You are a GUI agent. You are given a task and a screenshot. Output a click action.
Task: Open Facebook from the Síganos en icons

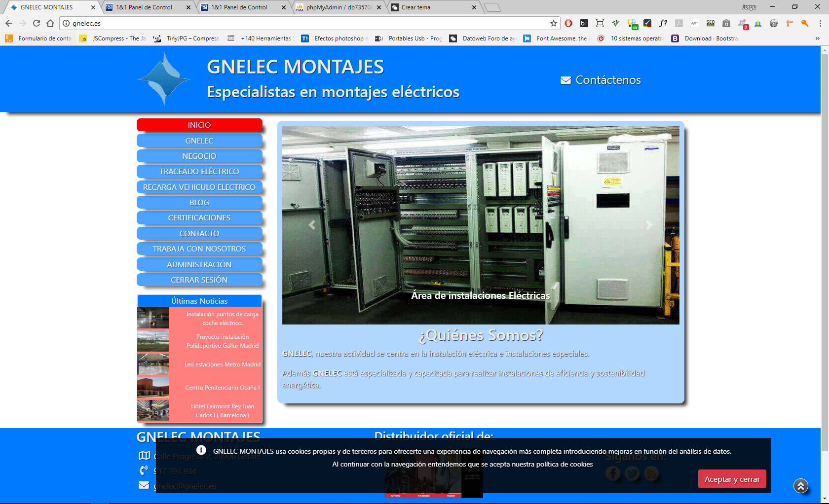(x=612, y=472)
